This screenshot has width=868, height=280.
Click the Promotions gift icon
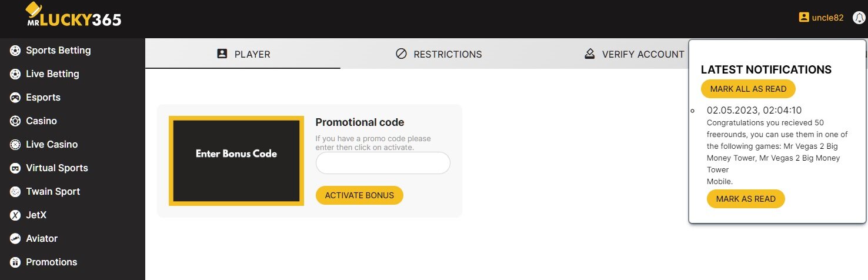click(15, 262)
